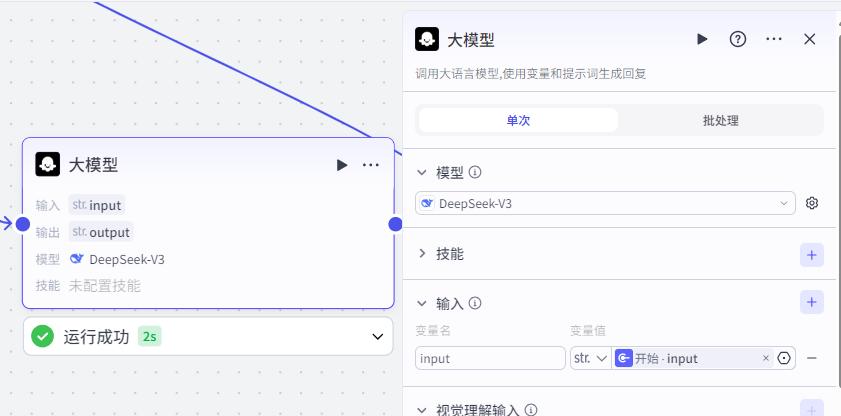Viewport: 841px width, 416px height.
Task: Expand the 运行成功 result details
Action: pyautogui.click(x=378, y=336)
